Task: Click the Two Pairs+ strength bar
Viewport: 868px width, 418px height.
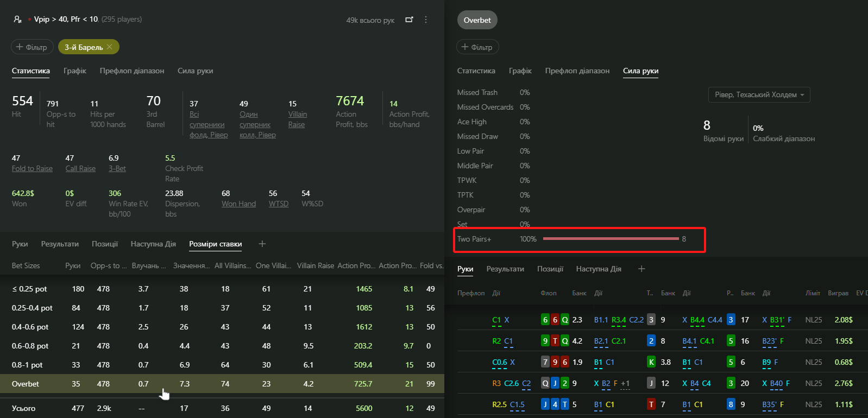Action: pos(611,239)
